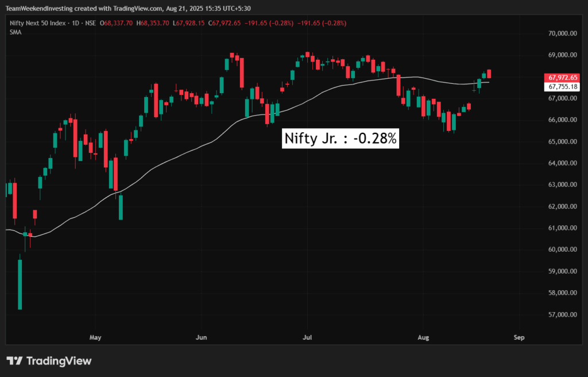Click the 62,000.00 price axis label
Viewport: 588px width, 377px height.
pyautogui.click(x=563, y=206)
